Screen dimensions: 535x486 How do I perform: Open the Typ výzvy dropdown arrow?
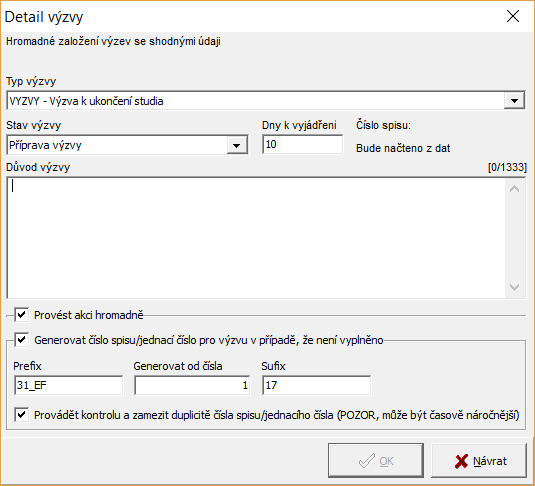[x=514, y=101]
